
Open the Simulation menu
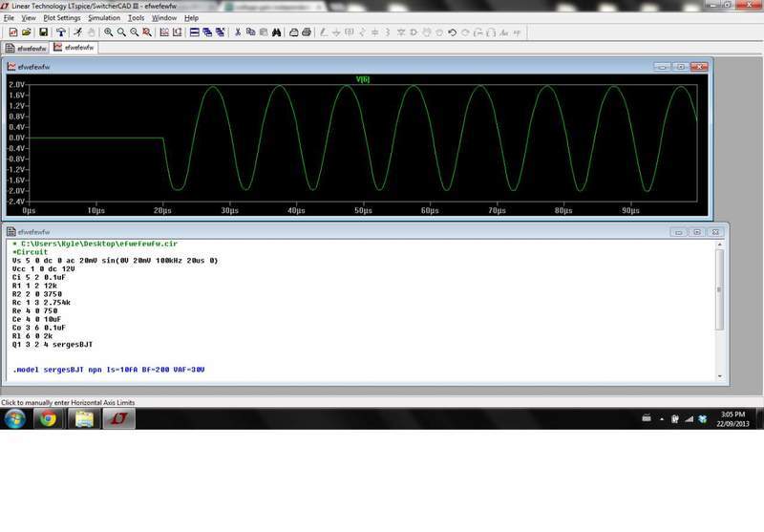click(x=104, y=17)
